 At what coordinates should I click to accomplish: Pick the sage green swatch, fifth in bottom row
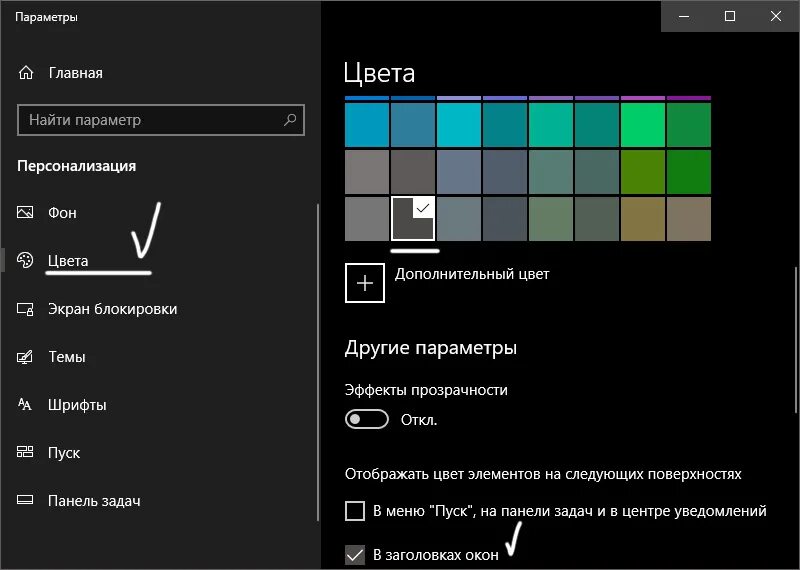click(x=551, y=219)
